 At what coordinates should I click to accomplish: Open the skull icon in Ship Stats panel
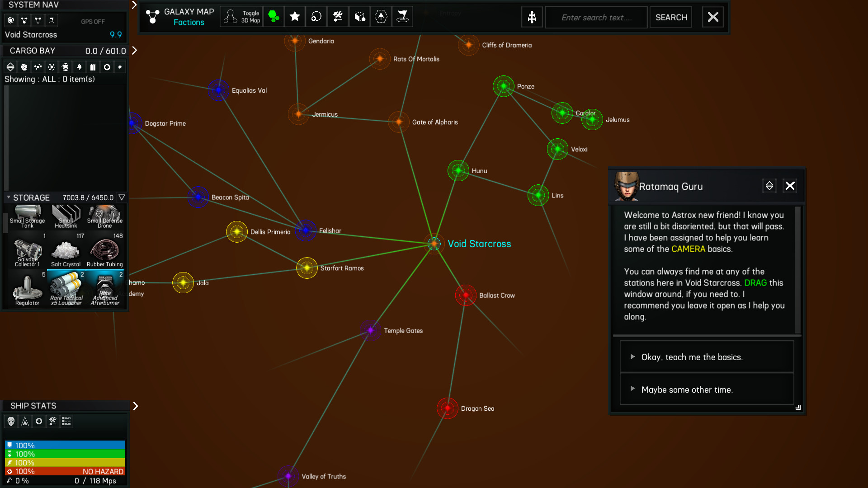pos(11,421)
